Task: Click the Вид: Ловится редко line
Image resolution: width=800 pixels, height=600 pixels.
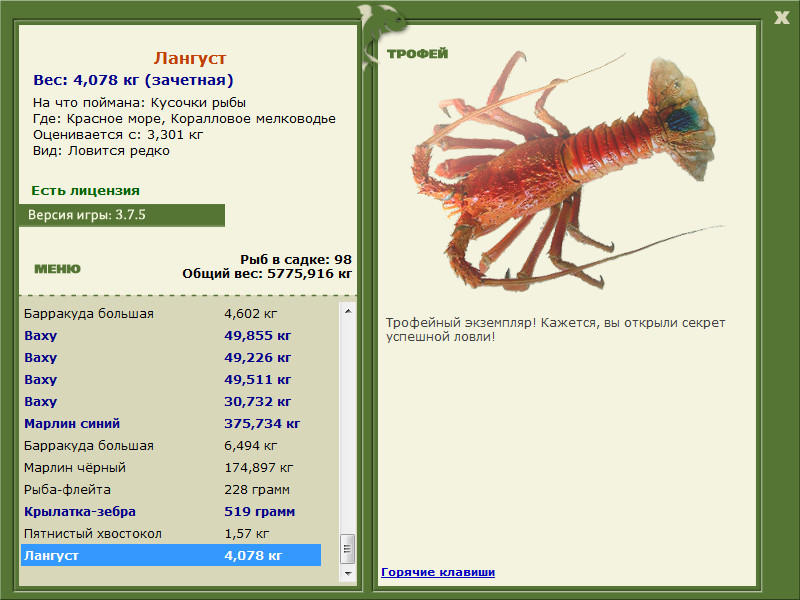Action: (x=101, y=151)
